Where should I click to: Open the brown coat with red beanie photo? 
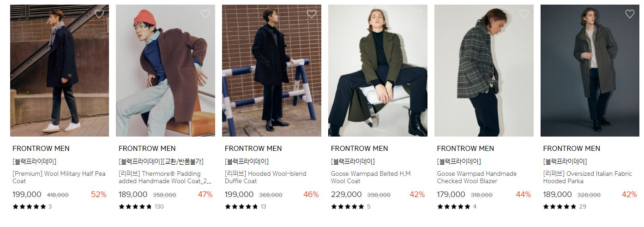coord(165,71)
